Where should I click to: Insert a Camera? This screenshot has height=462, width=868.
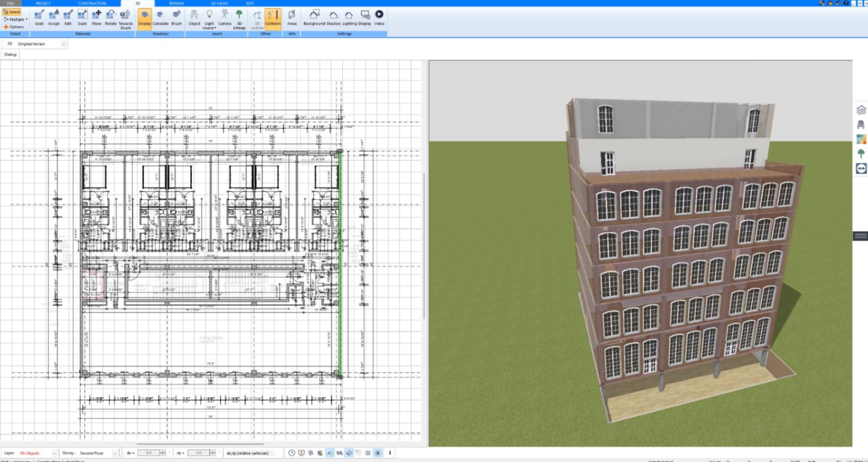pyautogui.click(x=225, y=17)
